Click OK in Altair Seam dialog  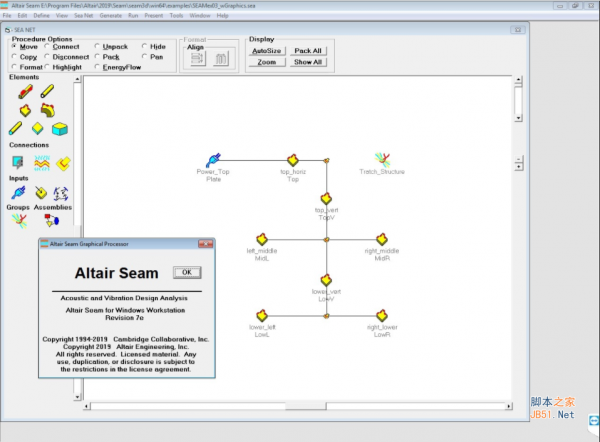(187, 272)
